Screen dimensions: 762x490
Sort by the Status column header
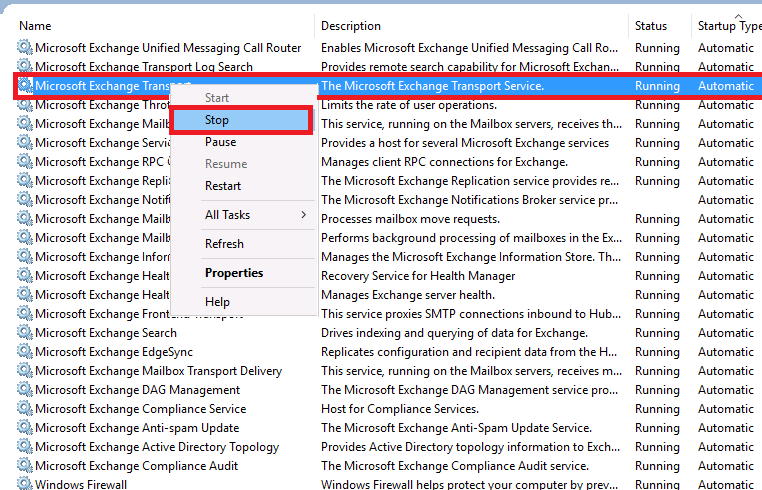coord(651,26)
